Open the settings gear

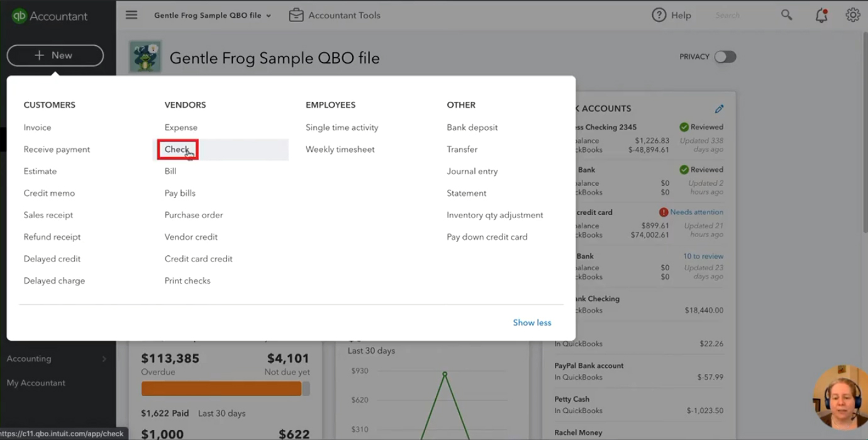(x=853, y=15)
